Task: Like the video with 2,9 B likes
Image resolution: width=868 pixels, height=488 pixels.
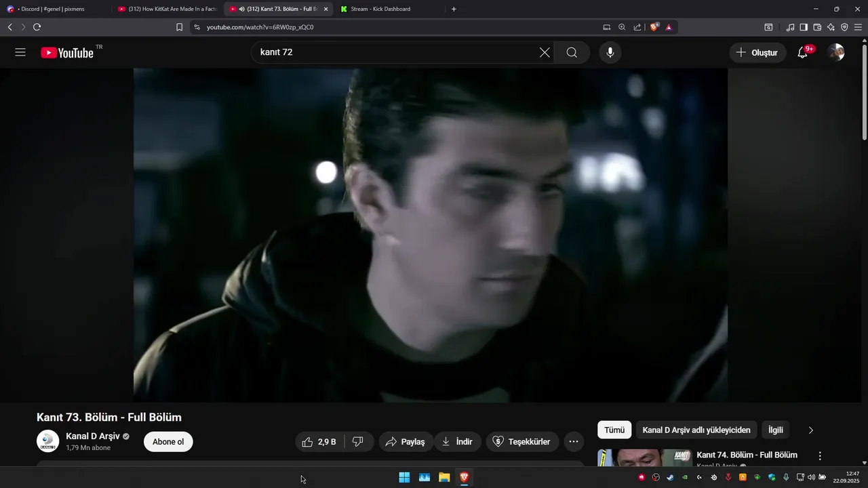Action: (320, 442)
